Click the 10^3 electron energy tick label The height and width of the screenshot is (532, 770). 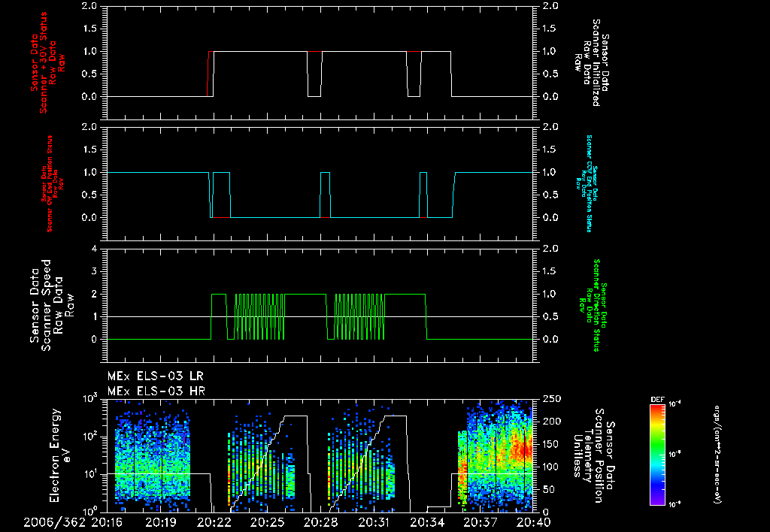[x=90, y=397]
